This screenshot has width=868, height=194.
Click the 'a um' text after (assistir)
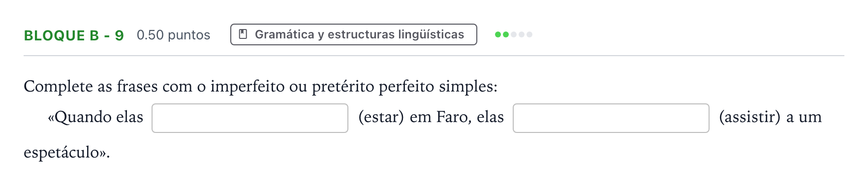[804, 117]
